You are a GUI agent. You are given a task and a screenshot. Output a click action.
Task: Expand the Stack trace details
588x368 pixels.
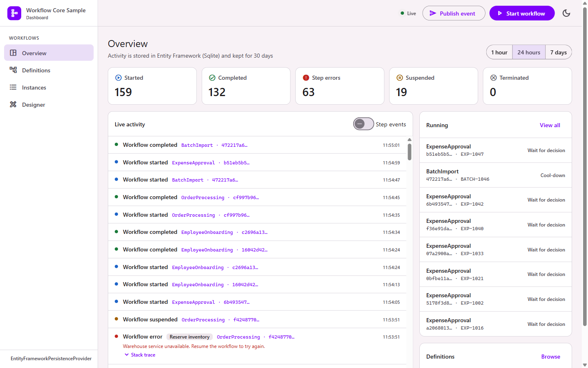[140, 355]
